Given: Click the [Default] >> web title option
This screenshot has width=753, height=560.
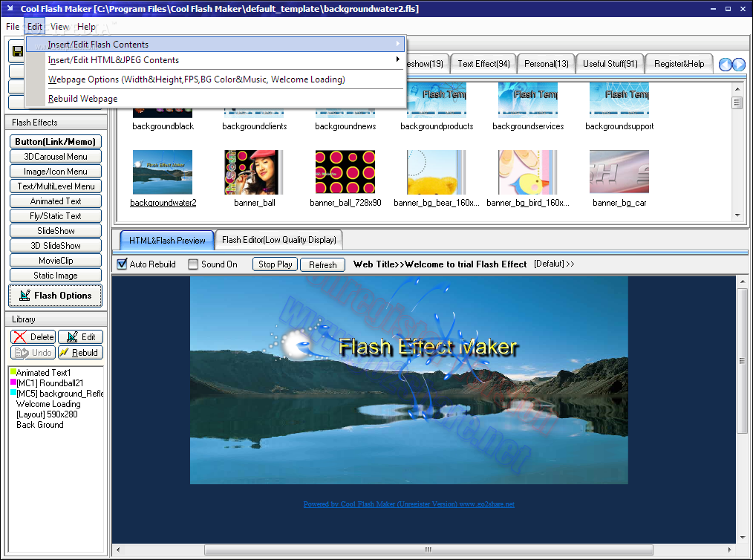Looking at the screenshot, I should pyautogui.click(x=554, y=264).
